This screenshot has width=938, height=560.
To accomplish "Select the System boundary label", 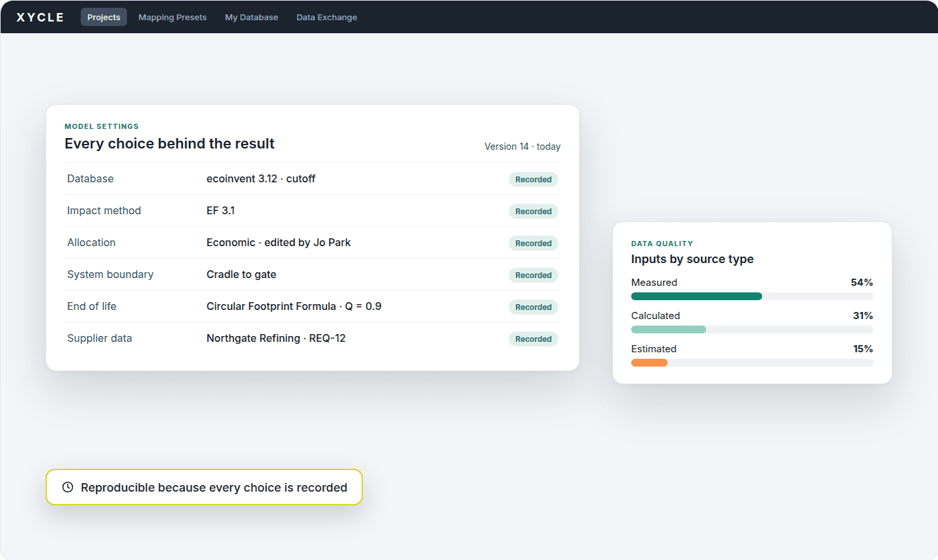I will click(110, 274).
